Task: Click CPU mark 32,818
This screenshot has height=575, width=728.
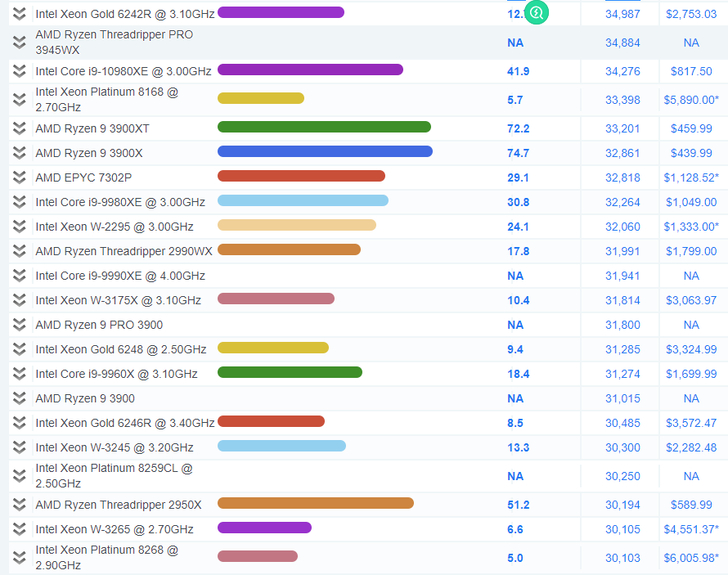Action: [622, 177]
